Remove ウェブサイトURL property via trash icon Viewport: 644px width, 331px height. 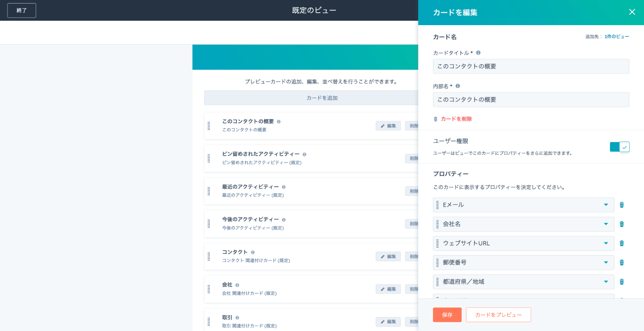[621, 243]
